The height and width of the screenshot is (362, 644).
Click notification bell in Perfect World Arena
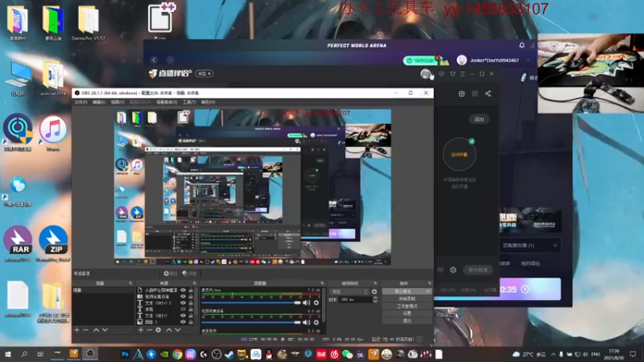[x=522, y=45]
